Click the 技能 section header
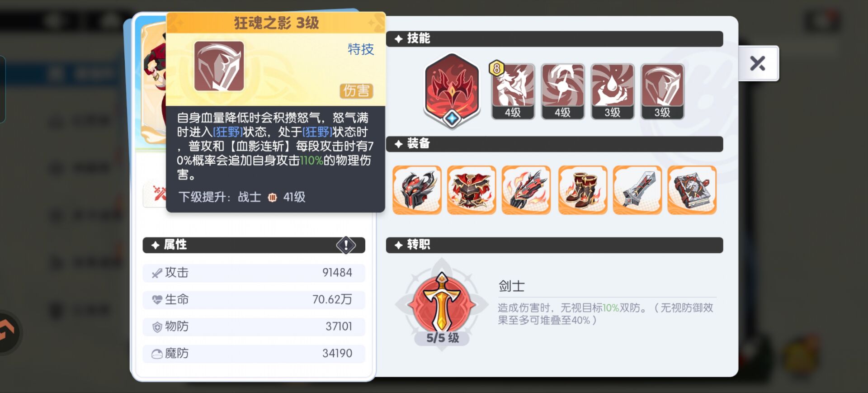Image resolution: width=868 pixels, height=393 pixels. click(x=554, y=38)
